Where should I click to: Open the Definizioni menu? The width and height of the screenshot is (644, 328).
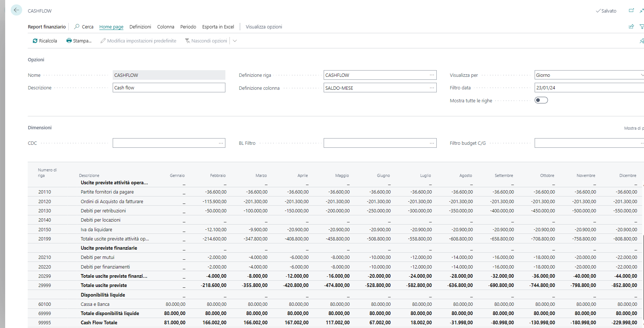pos(140,27)
